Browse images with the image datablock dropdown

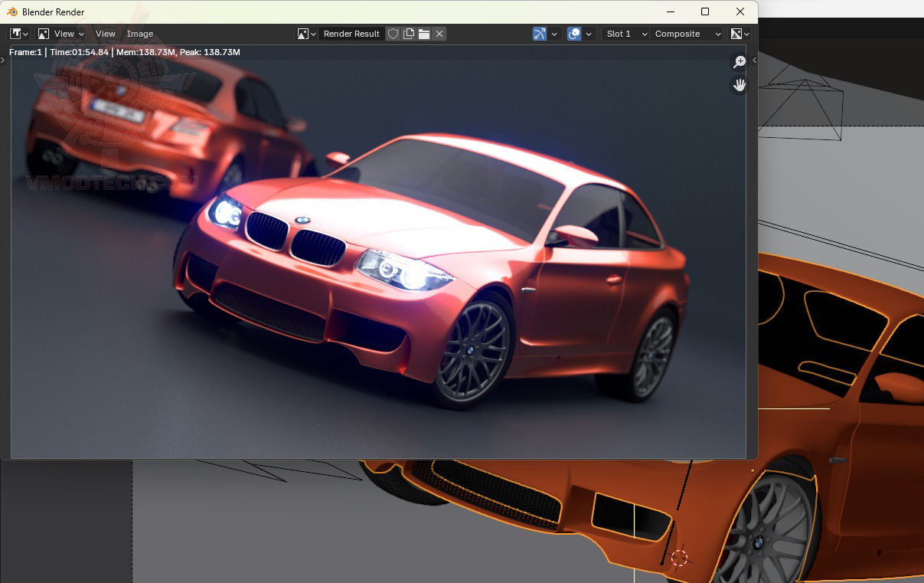pyautogui.click(x=307, y=34)
